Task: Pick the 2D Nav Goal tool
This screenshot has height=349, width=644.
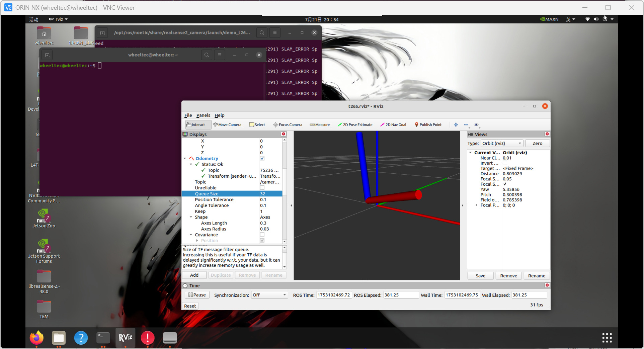Action: click(393, 124)
